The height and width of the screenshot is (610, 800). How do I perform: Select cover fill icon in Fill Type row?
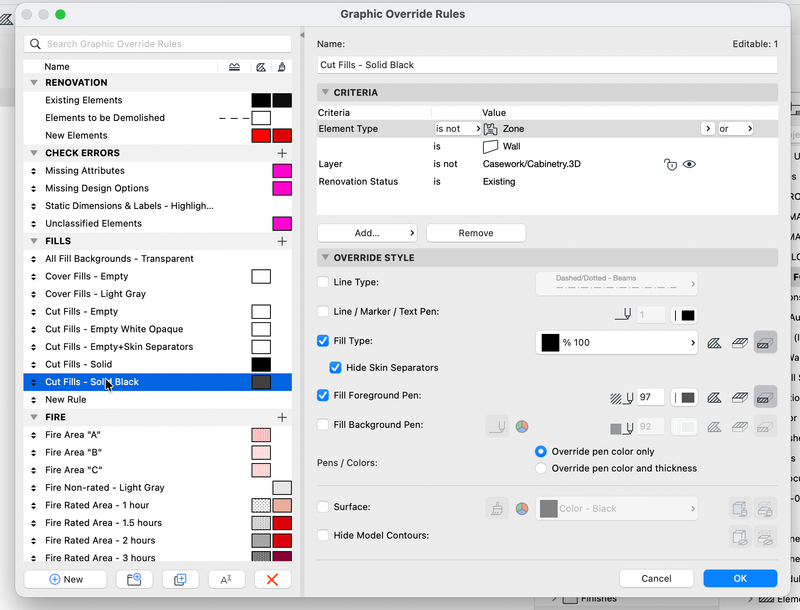point(740,343)
